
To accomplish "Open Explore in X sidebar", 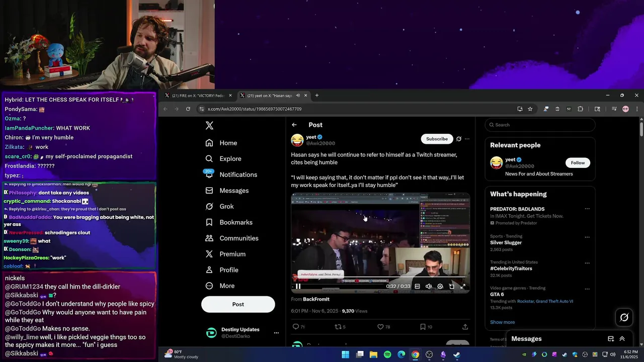I will [x=223, y=158].
